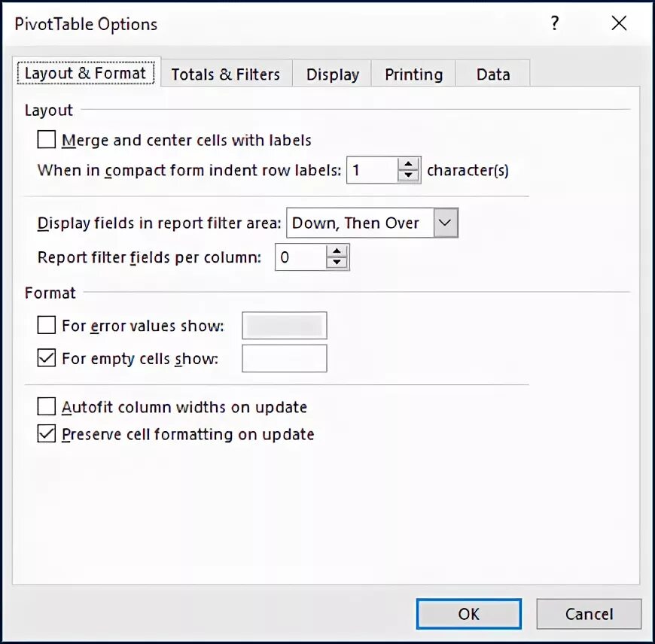Open the Display tab

[x=333, y=74]
